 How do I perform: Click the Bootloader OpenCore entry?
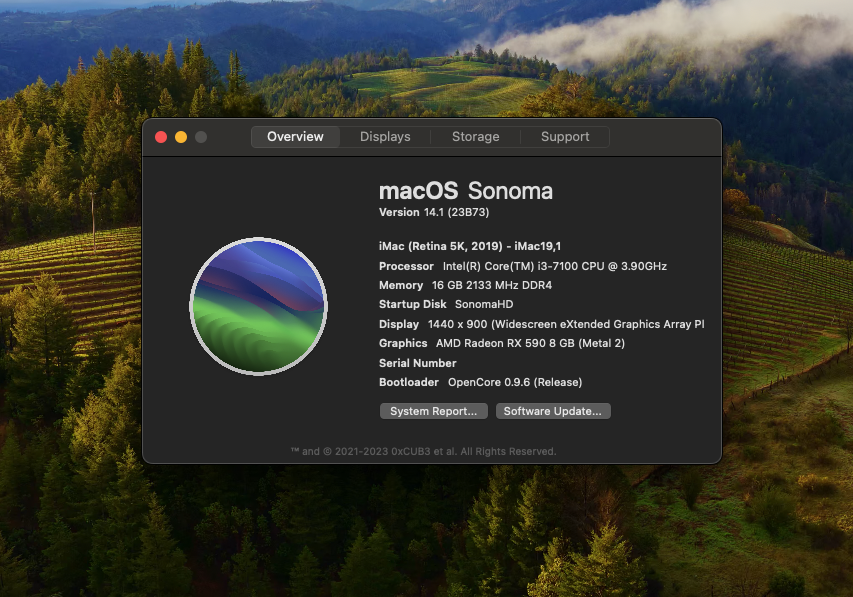(480, 382)
